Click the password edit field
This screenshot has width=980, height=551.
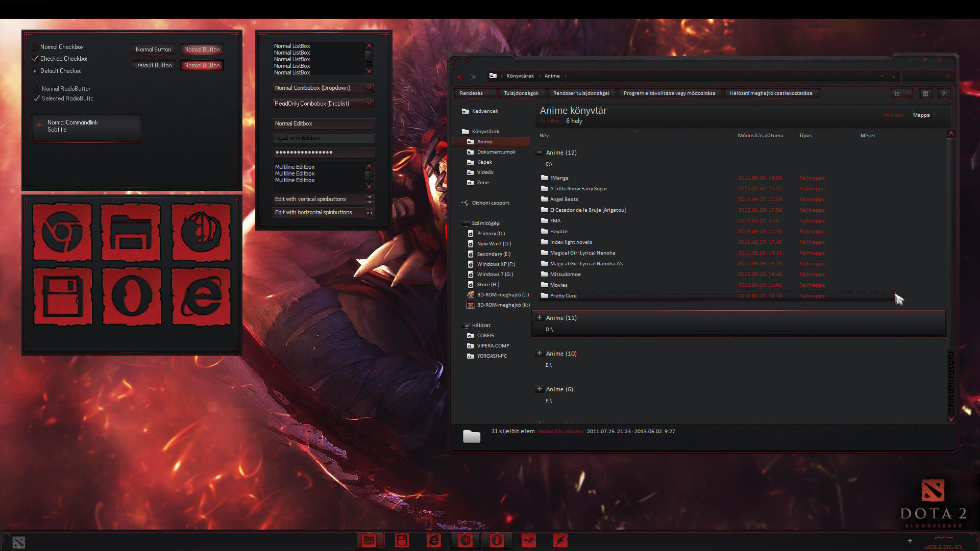(x=323, y=153)
